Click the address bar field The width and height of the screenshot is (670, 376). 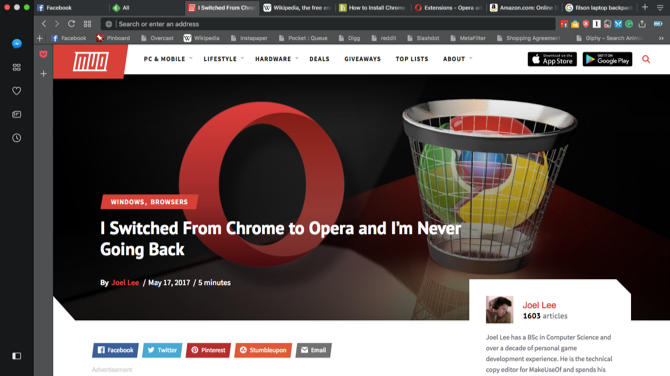click(x=328, y=24)
